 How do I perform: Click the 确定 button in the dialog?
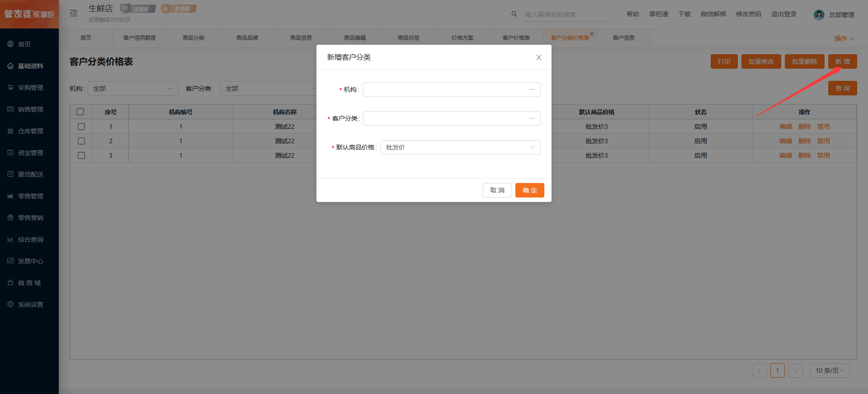coord(530,190)
